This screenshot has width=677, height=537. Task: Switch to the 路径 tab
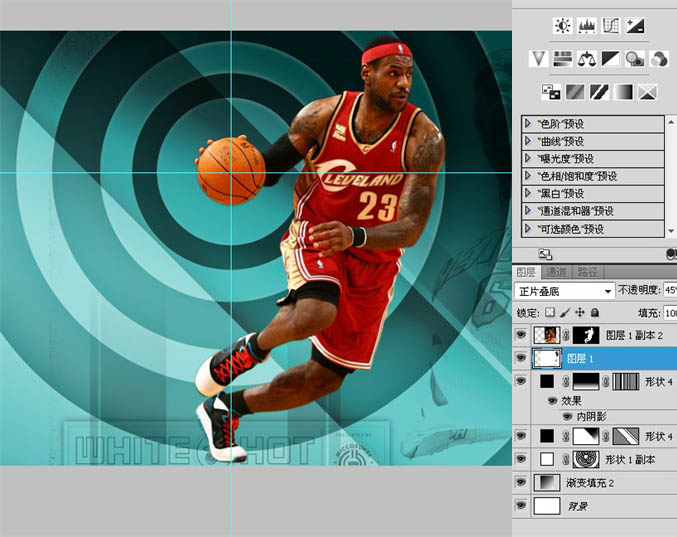[588, 272]
